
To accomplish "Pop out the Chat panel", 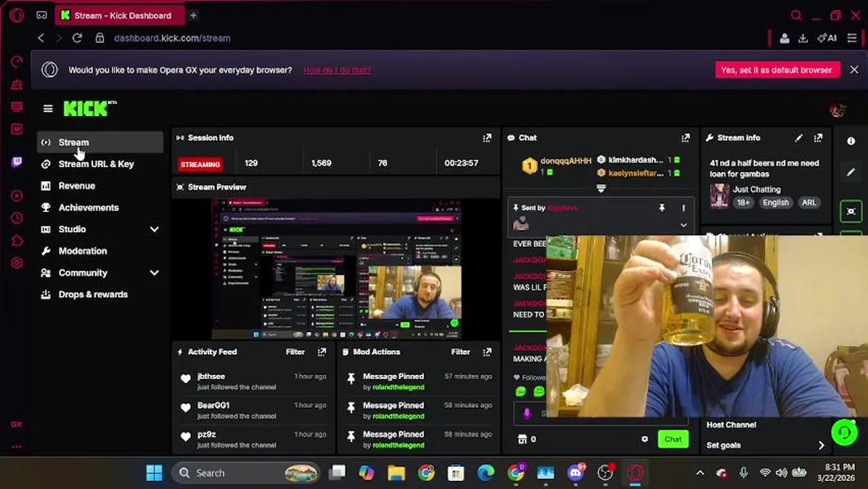I will tap(685, 138).
